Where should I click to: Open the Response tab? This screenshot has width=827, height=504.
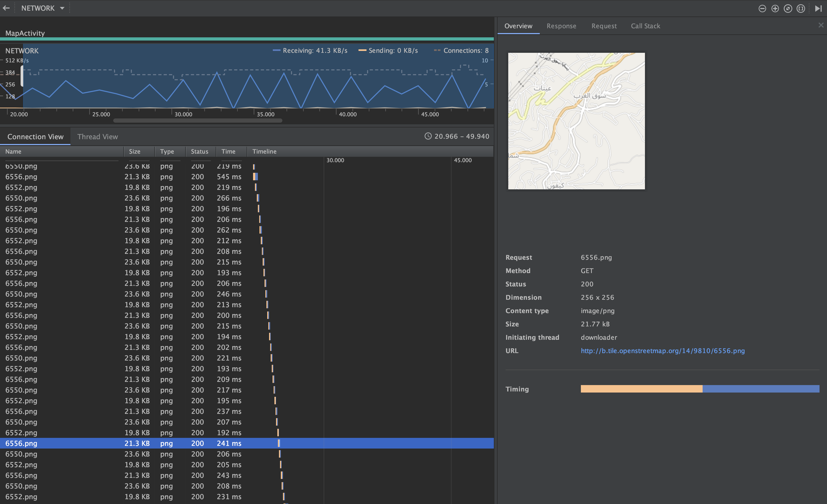(561, 26)
